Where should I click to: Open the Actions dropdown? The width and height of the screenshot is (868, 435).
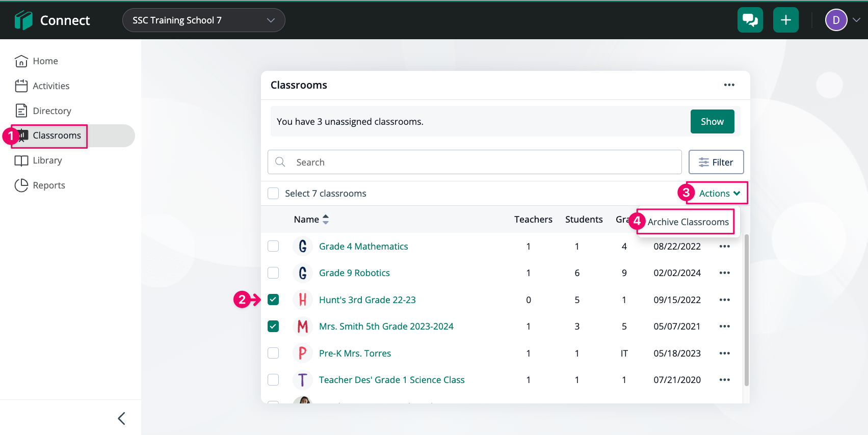719,194
